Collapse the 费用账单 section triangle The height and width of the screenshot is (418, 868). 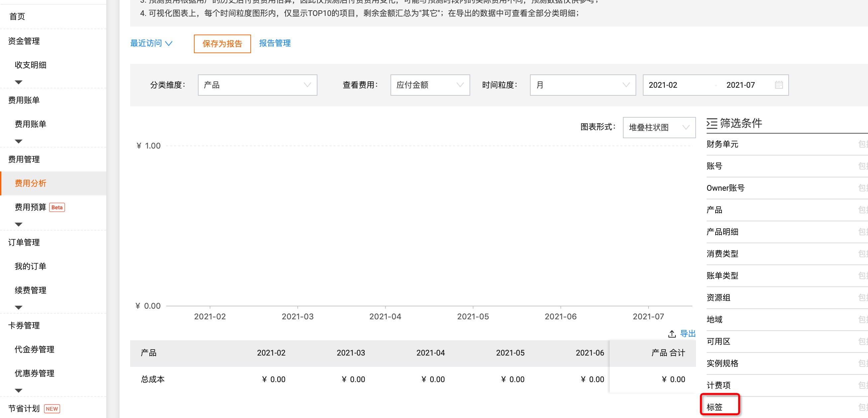(x=19, y=141)
